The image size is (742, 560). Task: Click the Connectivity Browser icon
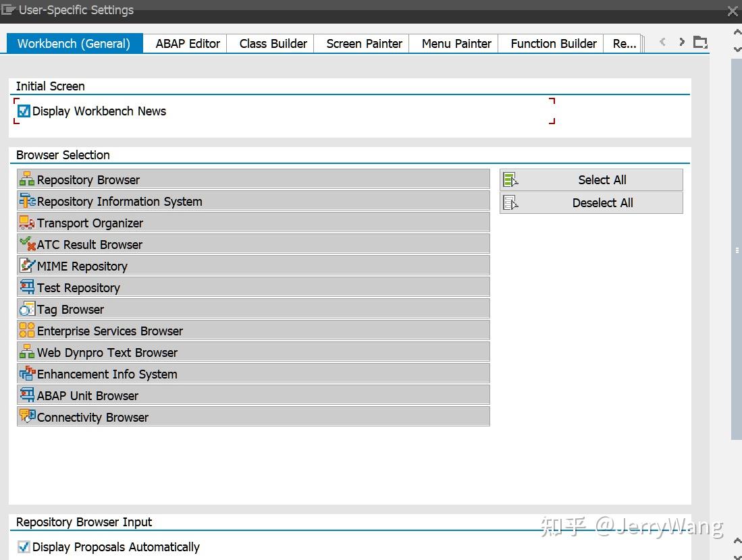coord(26,417)
